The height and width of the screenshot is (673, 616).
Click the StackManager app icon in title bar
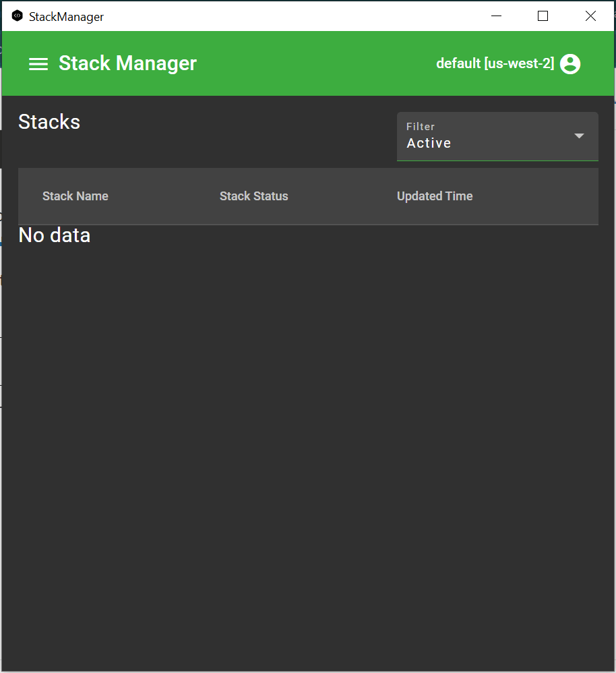pyautogui.click(x=18, y=16)
